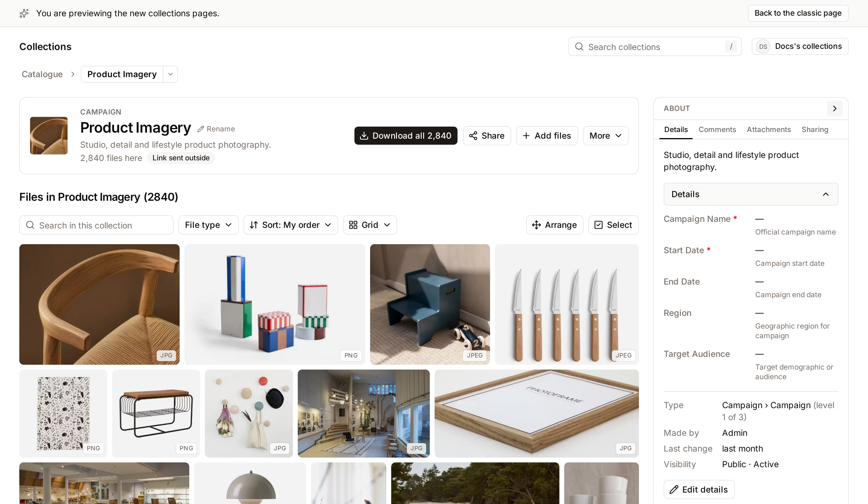Click Back to the classic page
The image size is (868, 504).
click(x=798, y=14)
